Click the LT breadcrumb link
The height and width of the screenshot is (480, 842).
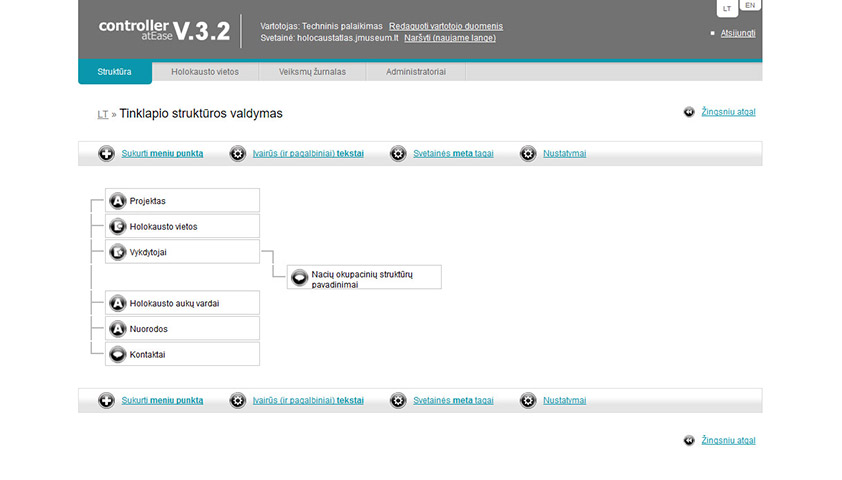click(103, 114)
